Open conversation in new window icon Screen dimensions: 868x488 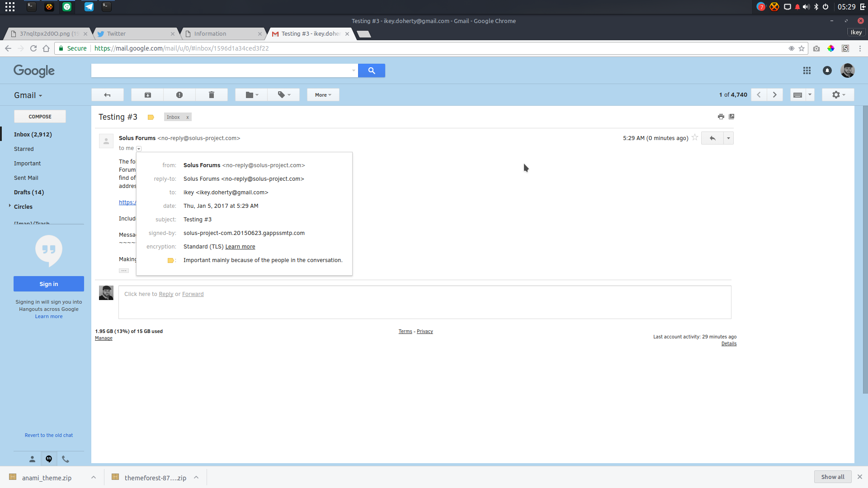coord(731,117)
